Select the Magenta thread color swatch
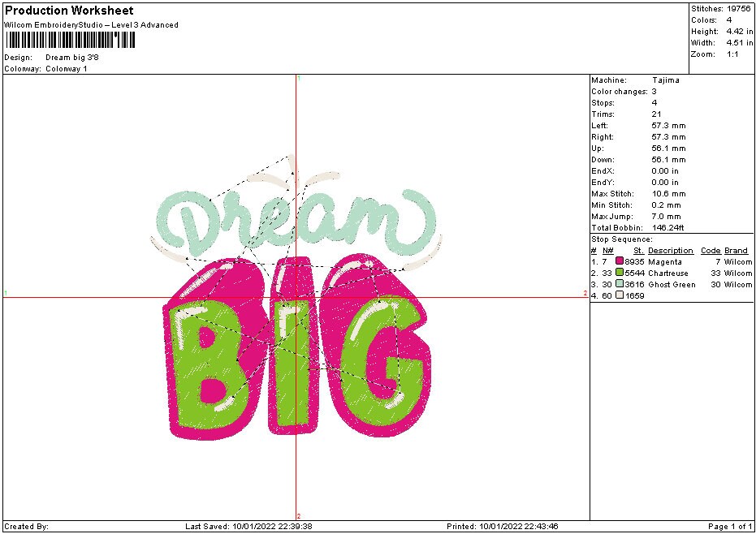 [x=619, y=261]
